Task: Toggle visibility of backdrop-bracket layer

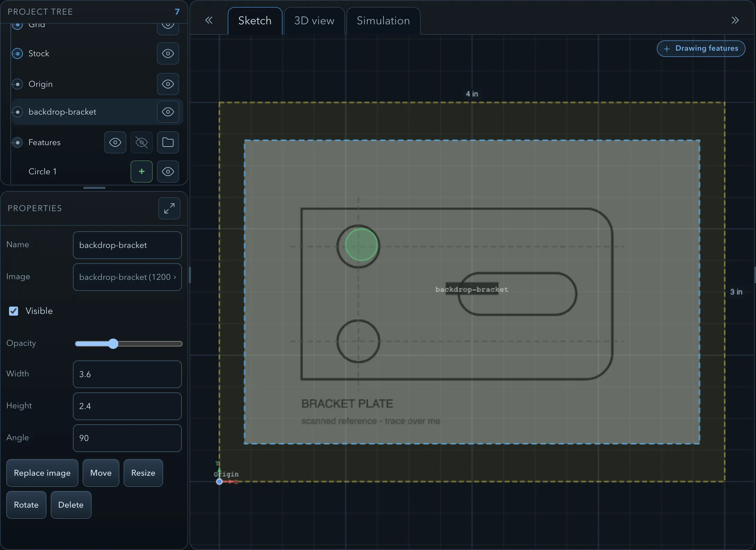Action: (x=168, y=112)
